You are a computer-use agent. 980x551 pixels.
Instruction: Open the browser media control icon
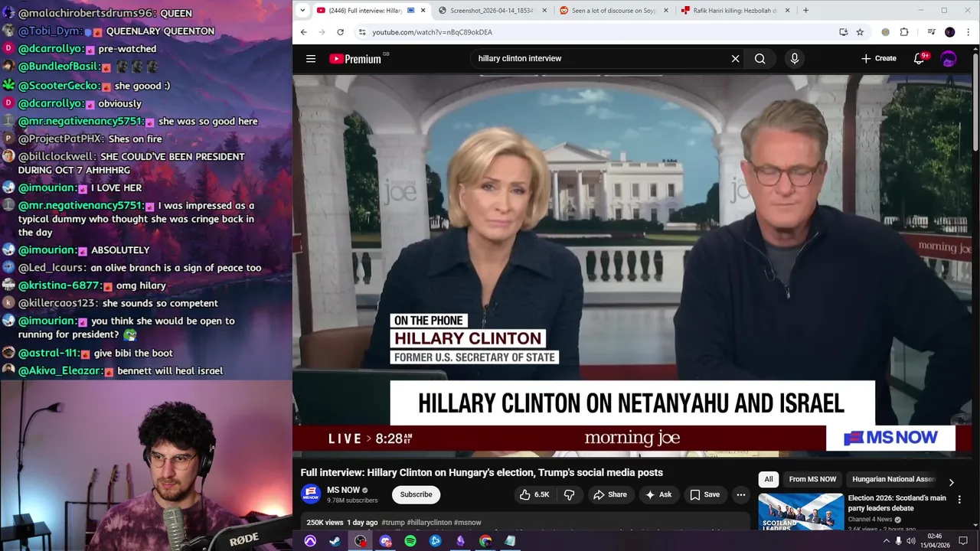[931, 32]
